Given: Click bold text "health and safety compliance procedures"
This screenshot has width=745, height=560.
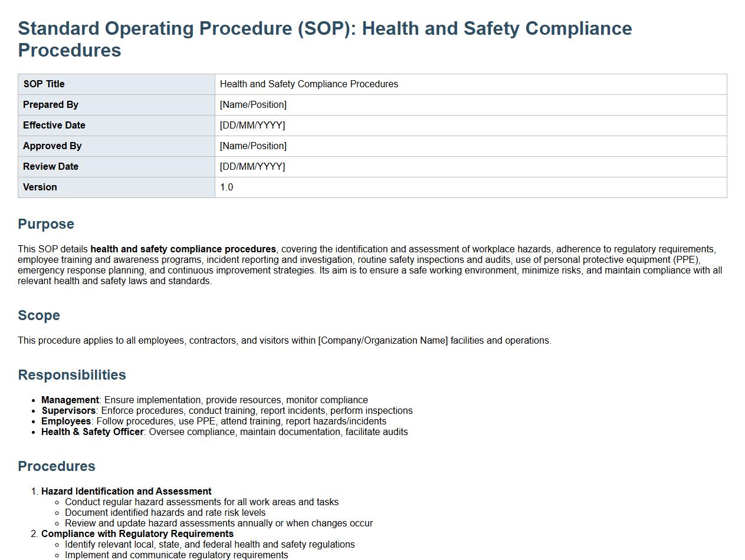Looking at the screenshot, I should point(183,249).
